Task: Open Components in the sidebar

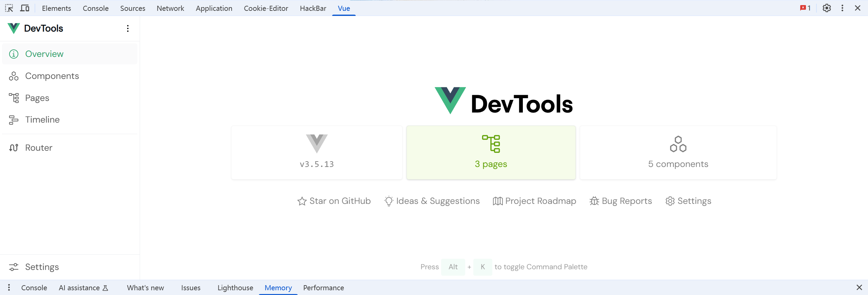Action: (70, 76)
